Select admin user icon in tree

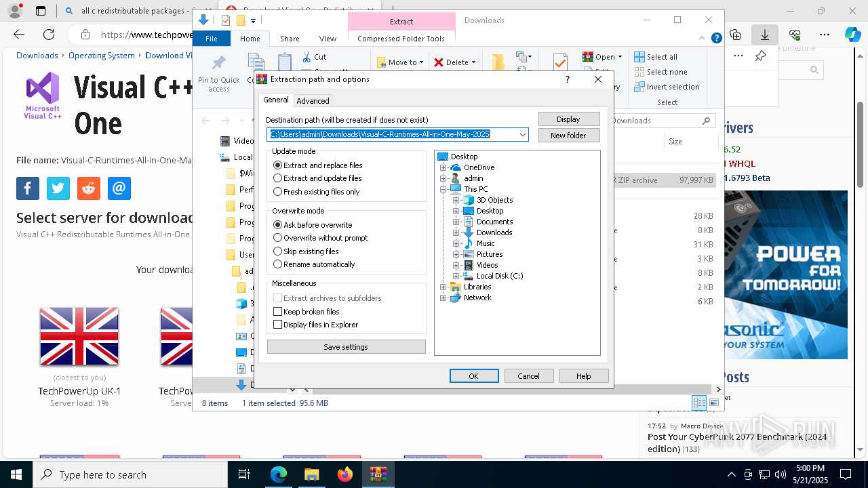(456, 178)
